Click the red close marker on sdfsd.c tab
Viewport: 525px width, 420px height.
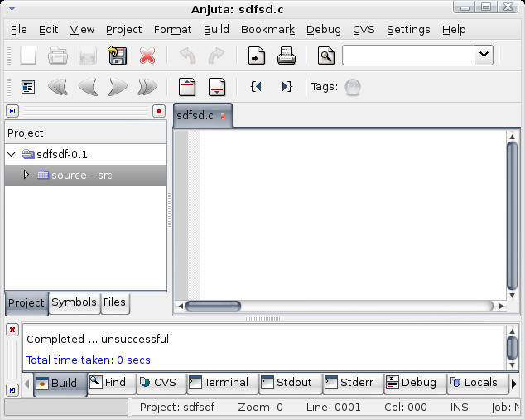pyautogui.click(x=223, y=116)
